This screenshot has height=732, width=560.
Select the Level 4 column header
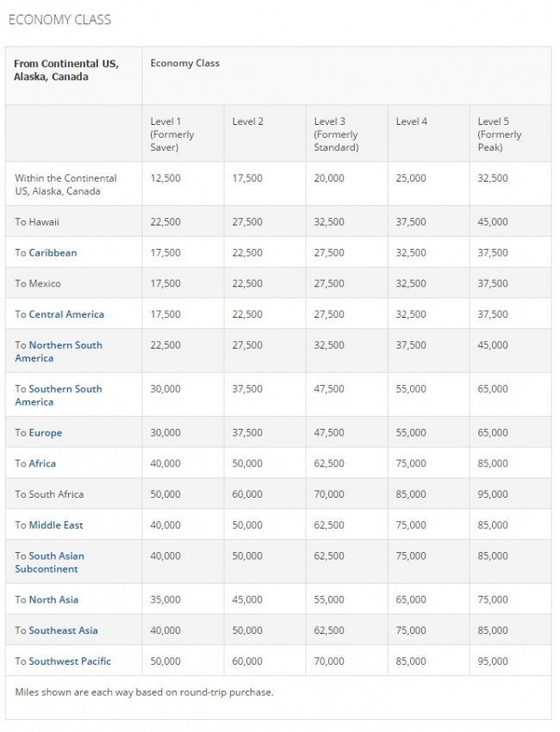[x=412, y=121]
